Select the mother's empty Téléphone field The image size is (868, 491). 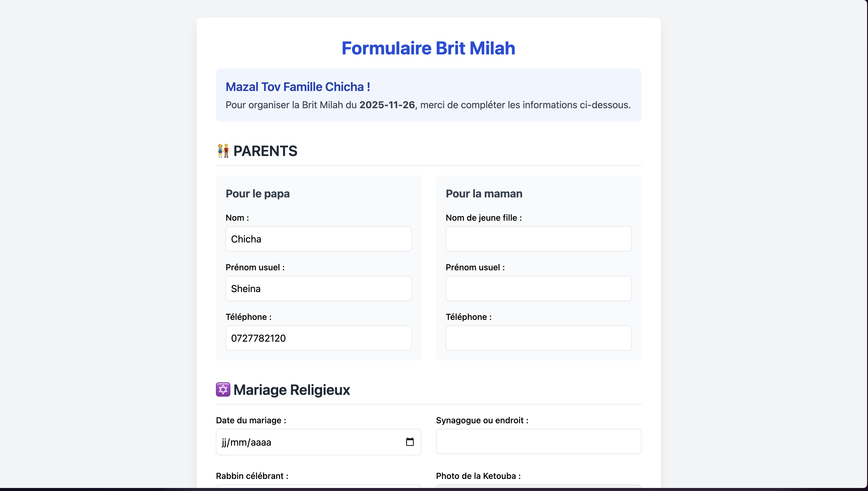[x=538, y=338]
